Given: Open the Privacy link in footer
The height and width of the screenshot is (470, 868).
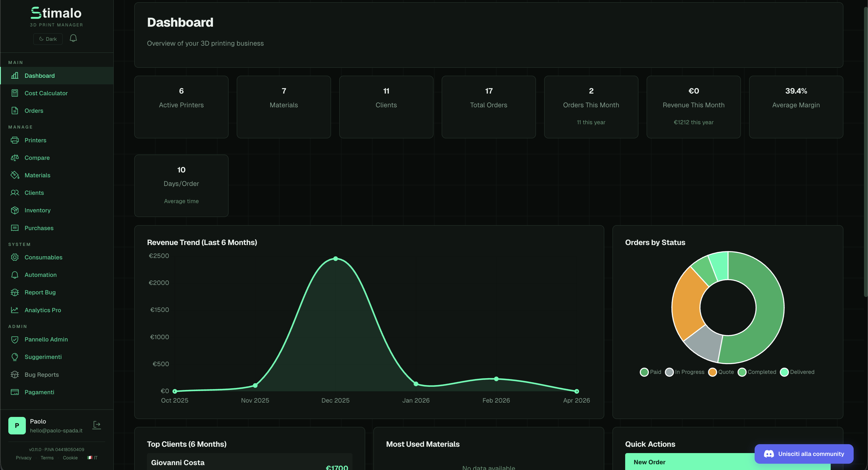Looking at the screenshot, I should tap(23, 458).
